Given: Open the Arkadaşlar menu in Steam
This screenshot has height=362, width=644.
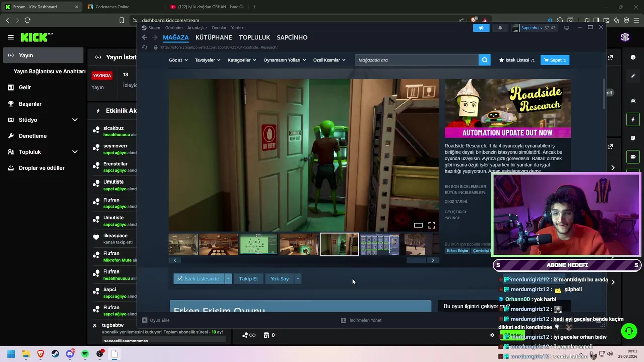Looking at the screenshot, I should [197, 28].
